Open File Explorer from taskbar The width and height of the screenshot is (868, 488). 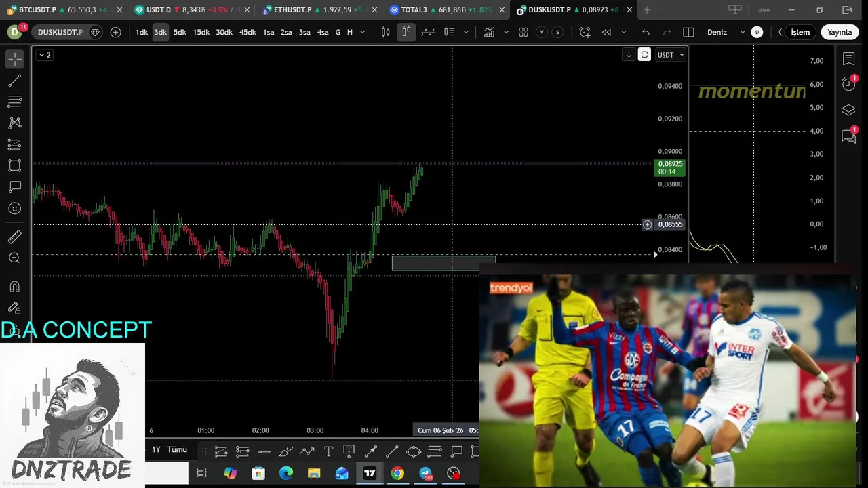(314, 473)
